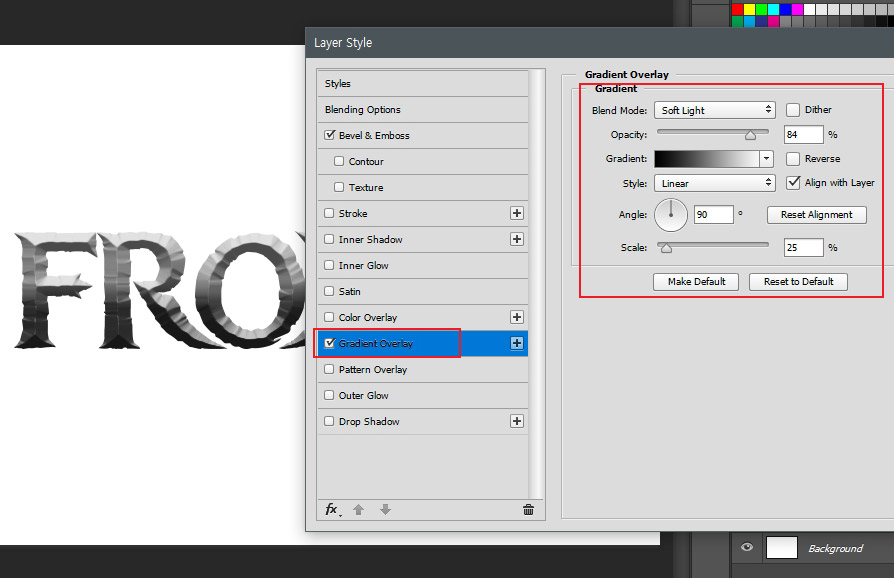Hide the Background layer eye icon
Viewport: 894px width, 578px height.
(747, 547)
